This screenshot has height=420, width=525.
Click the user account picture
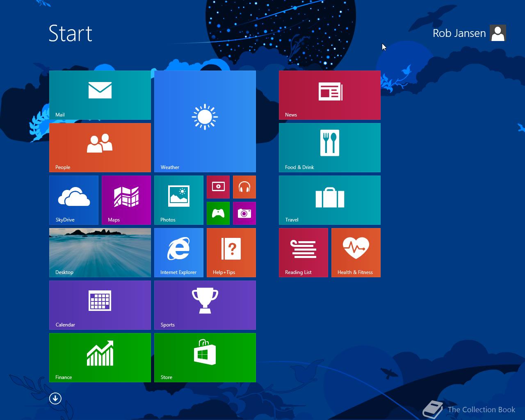tap(498, 33)
